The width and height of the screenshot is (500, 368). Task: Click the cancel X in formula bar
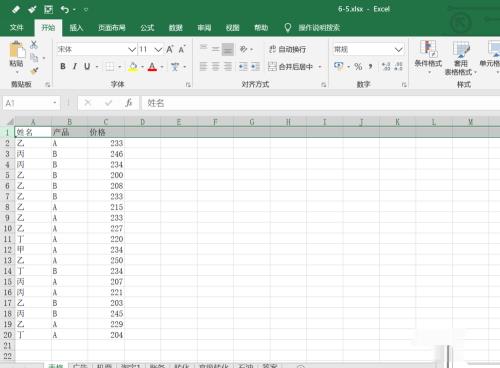pos(88,103)
